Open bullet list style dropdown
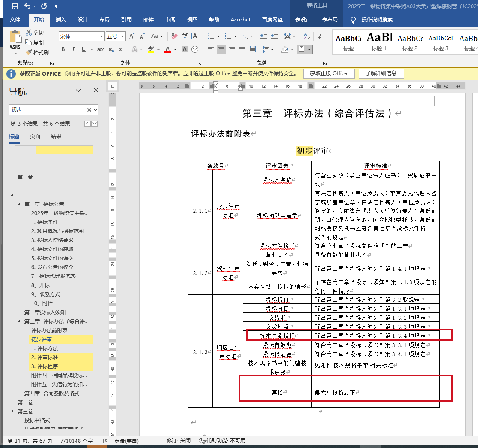The width and height of the screenshot is (478, 448). [218, 36]
